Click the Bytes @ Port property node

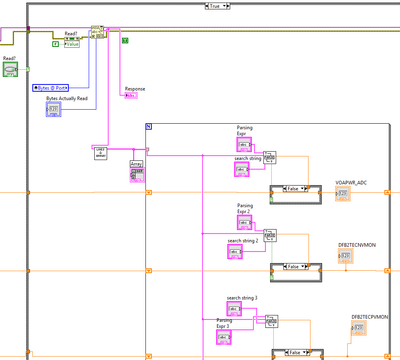click(51, 88)
